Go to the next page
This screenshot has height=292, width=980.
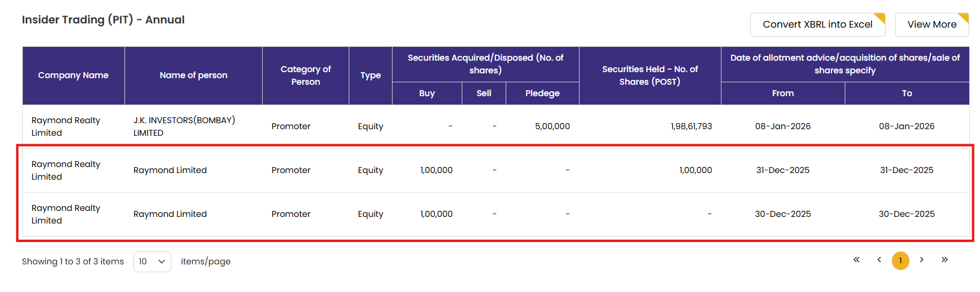[x=922, y=260]
